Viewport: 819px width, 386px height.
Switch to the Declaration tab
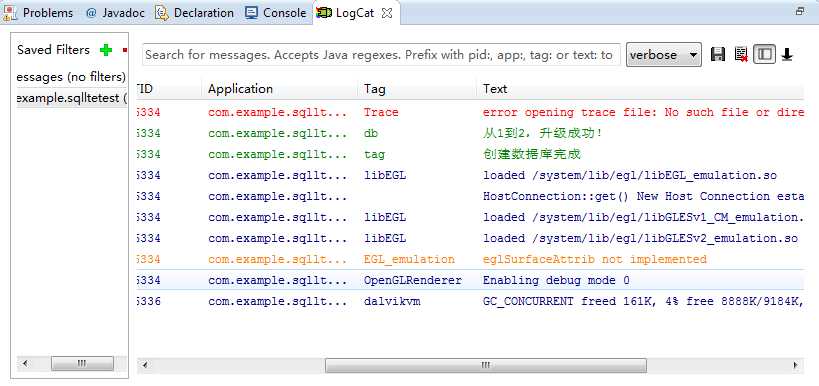(195, 13)
